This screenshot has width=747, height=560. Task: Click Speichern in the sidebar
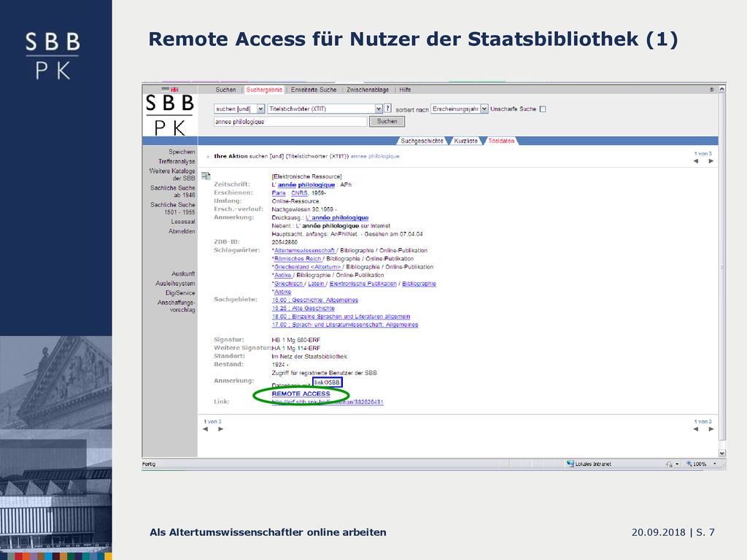pyautogui.click(x=182, y=152)
